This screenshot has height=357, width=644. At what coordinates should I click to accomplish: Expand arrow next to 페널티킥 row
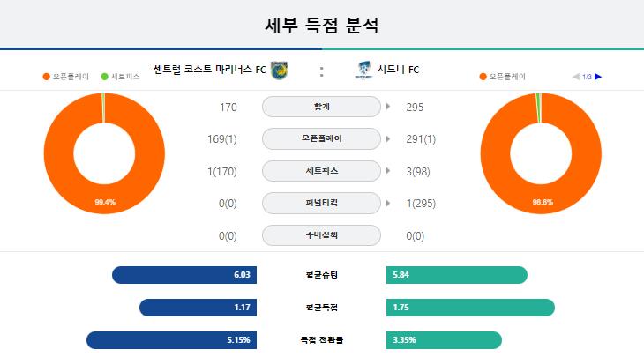pyautogui.click(x=388, y=203)
